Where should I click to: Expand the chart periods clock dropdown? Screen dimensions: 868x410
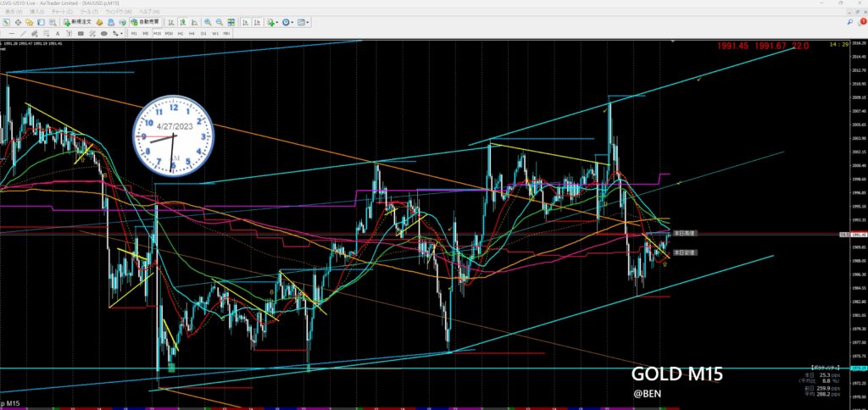(288, 23)
